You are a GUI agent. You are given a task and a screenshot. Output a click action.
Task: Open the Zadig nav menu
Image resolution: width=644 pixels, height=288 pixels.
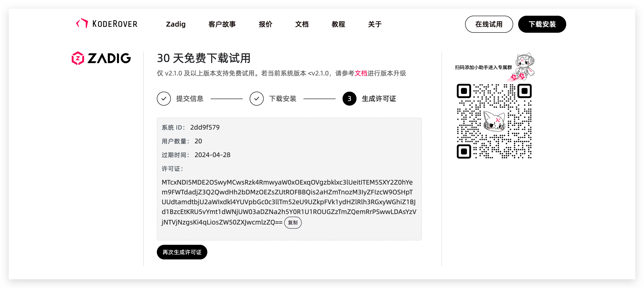coord(176,24)
